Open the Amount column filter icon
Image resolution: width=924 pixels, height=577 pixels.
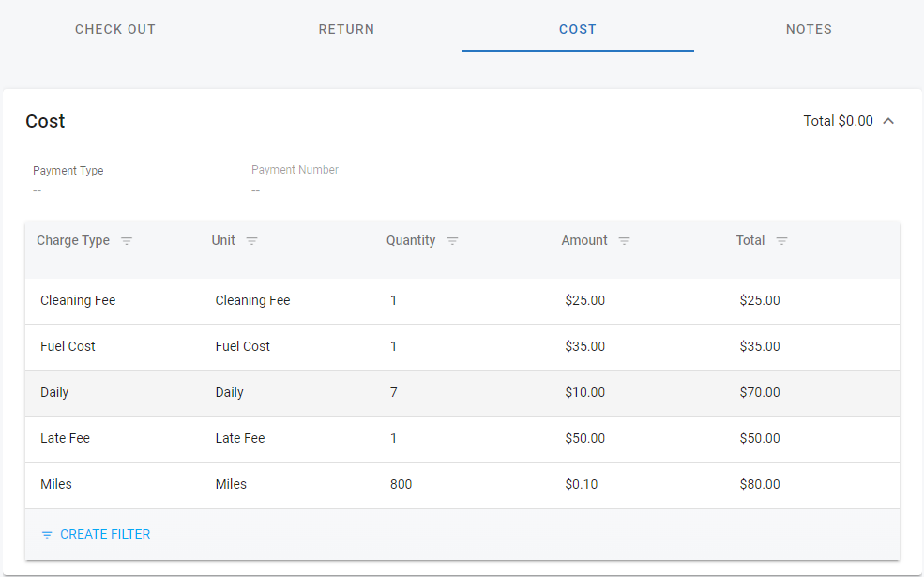[x=624, y=241]
